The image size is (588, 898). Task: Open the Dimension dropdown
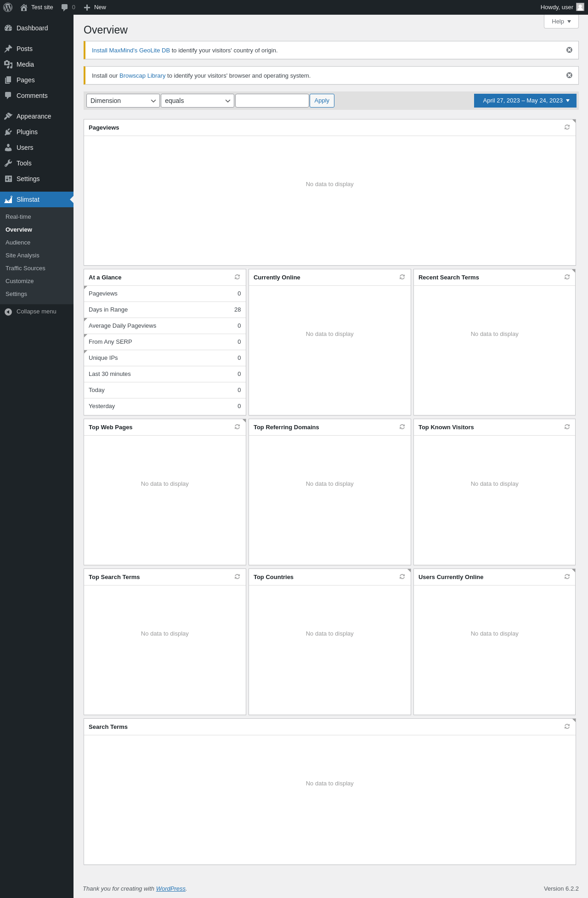pyautogui.click(x=123, y=101)
